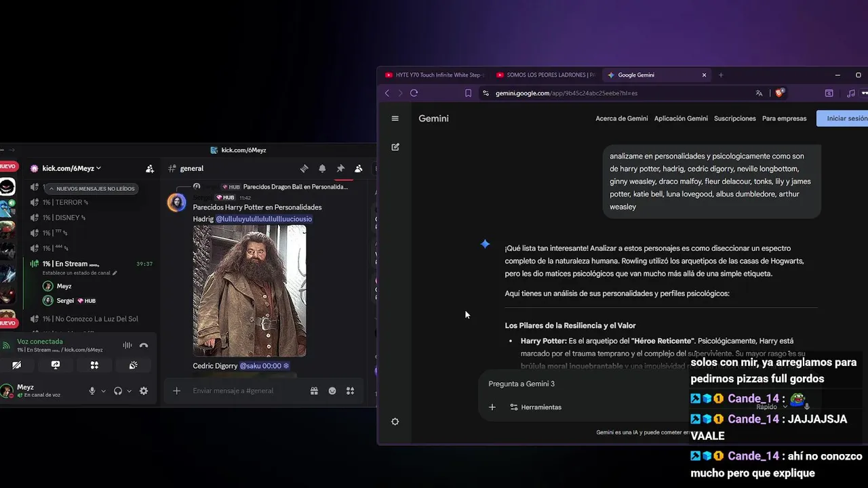Invite people to kick.com/6Meyz server
The height and width of the screenshot is (488, 868).
click(150, 169)
